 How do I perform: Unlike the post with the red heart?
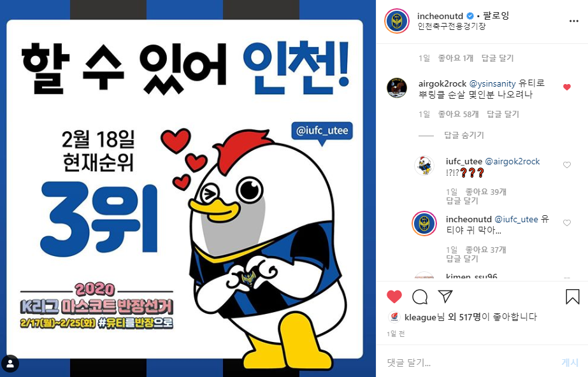(394, 297)
